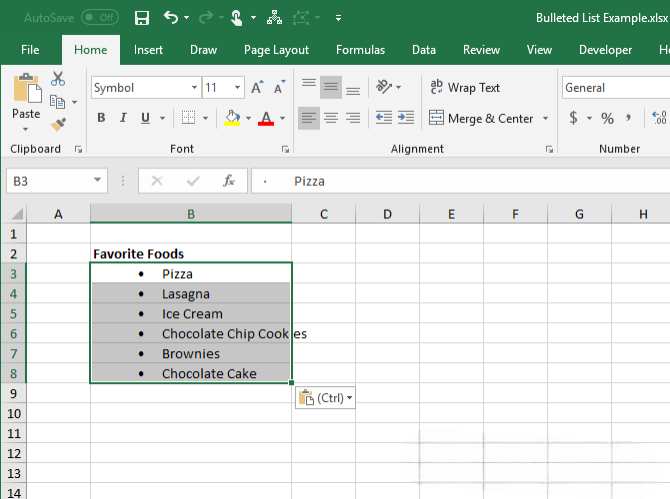Apply red Font Color
Viewport: 670px width, 499px height.
pos(266,117)
